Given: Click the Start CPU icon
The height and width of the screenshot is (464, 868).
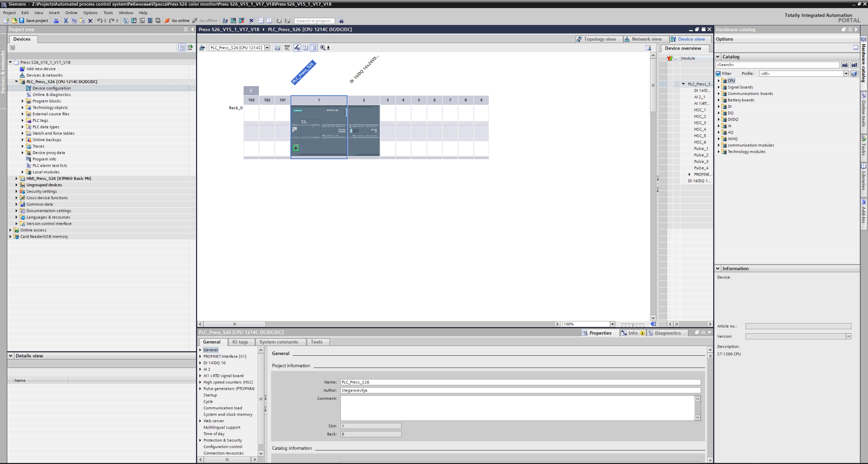Looking at the screenshot, I should click(233, 21).
